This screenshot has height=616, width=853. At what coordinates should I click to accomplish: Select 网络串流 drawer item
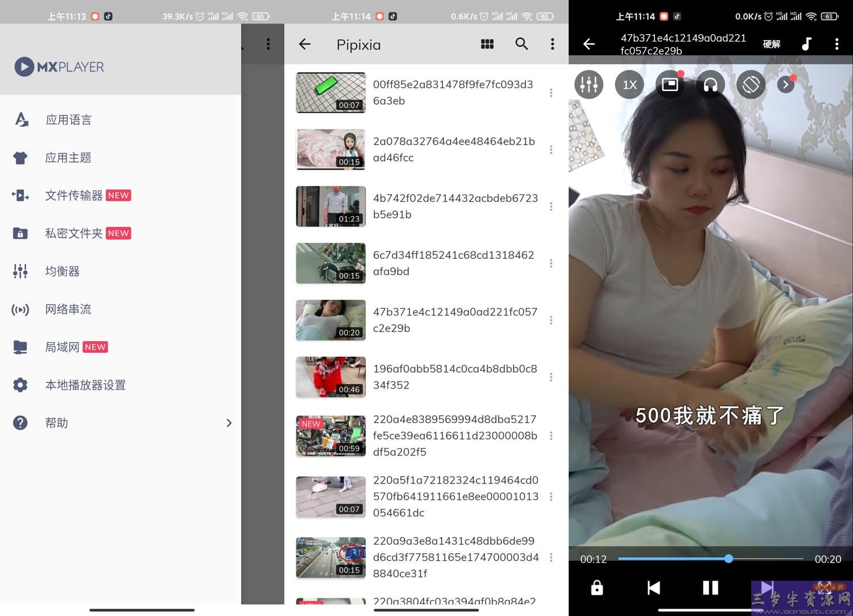[121, 309]
